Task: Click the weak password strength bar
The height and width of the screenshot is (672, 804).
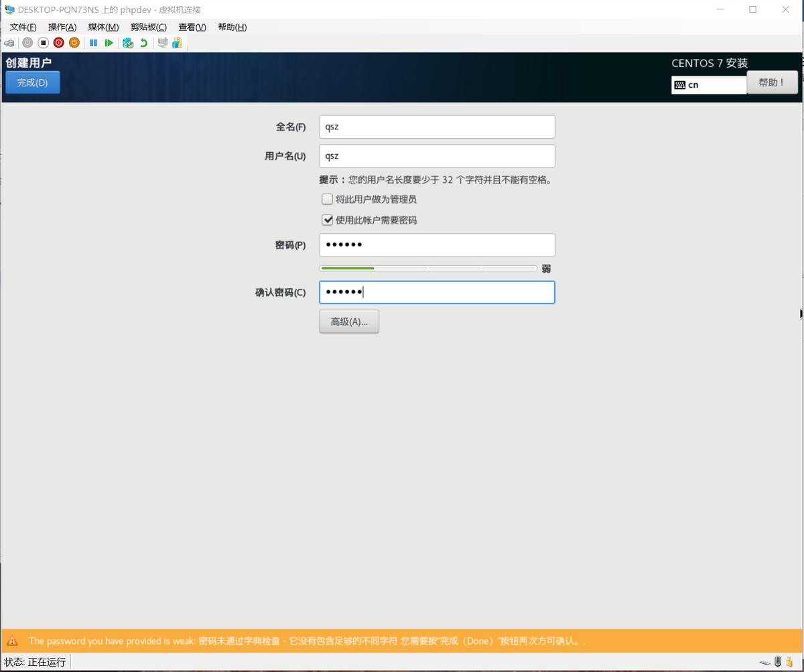Action: click(x=429, y=267)
